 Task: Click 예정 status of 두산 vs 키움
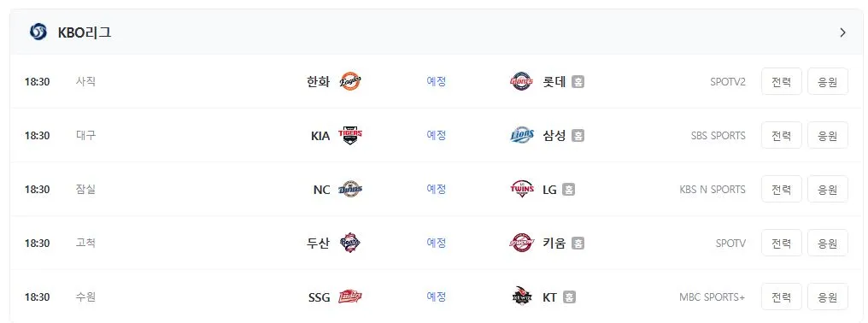[x=437, y=243]
